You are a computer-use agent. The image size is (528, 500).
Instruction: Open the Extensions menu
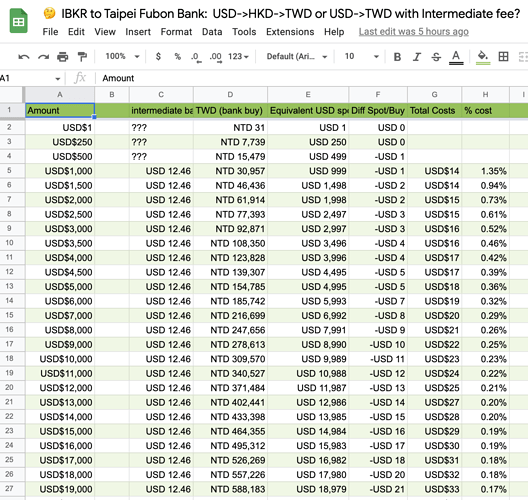290,32
